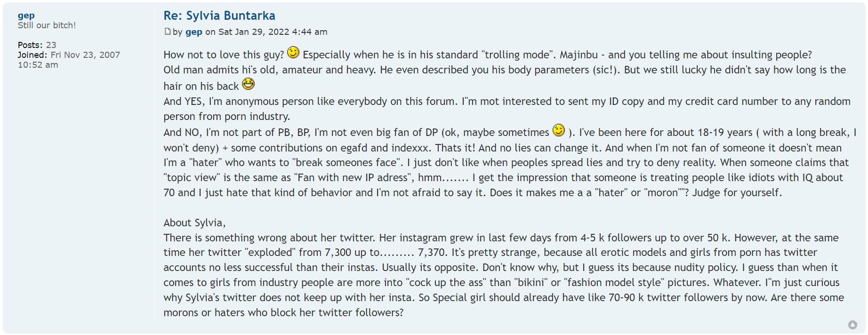Click the winking smiley after "love this guy?"
The image size is (868, 335).
(x=293, y=53)
